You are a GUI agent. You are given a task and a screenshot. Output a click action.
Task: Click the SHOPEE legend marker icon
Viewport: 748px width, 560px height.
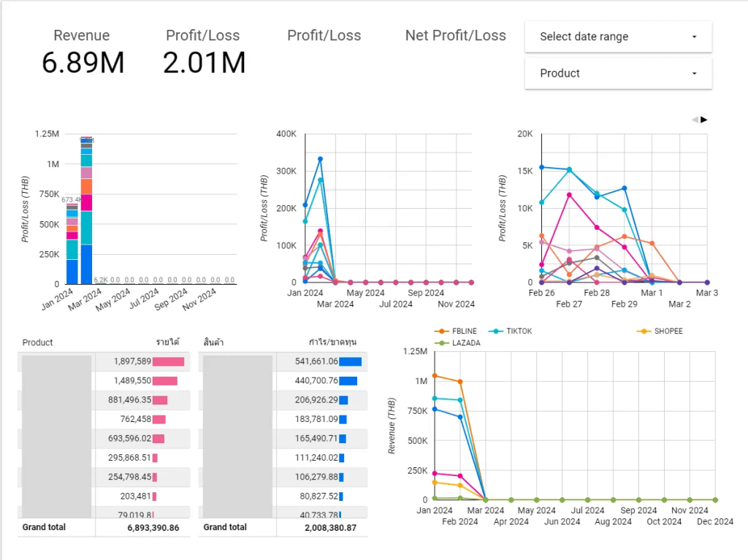coord(644,331)
